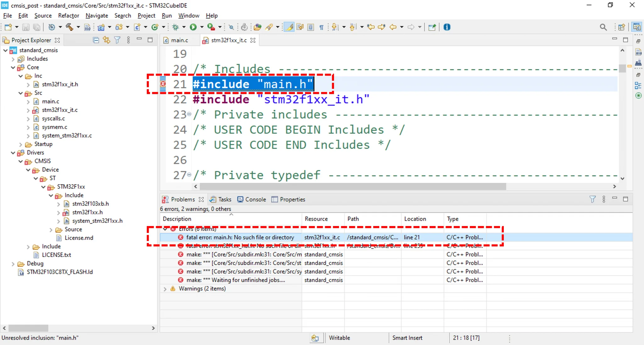Toggle Link with Editor in Project Explorer
Viewport: 644px width, 345px height.
coord(106,40)
